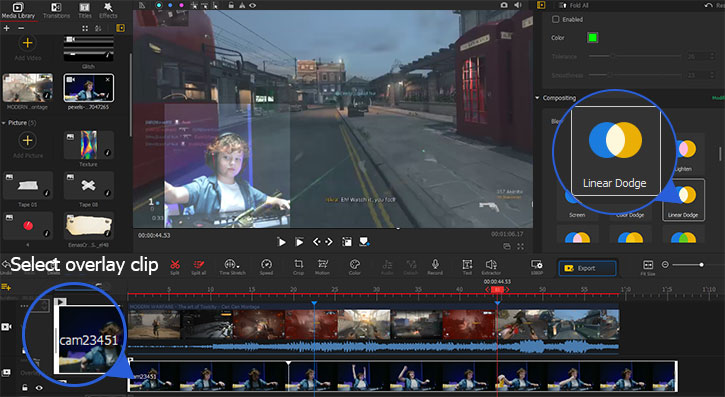Viewport: 725px width, 397px height.
Task: Click the Split scissors tool
Action: pos(175,266)
